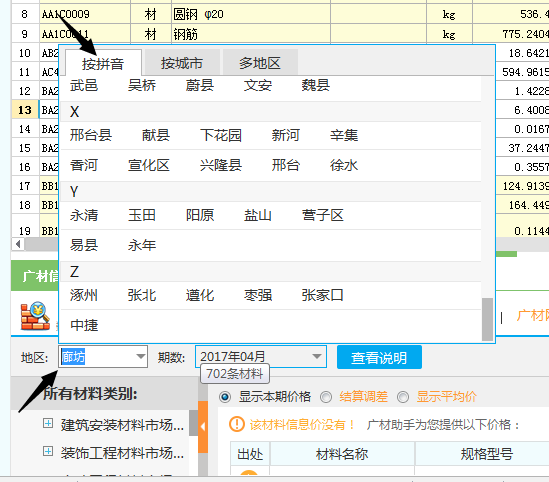The height and width of the screenshot is (482, 549).
Task: Expand 建筑安装材料市场 tree node
Action: (x=48, y=423)
